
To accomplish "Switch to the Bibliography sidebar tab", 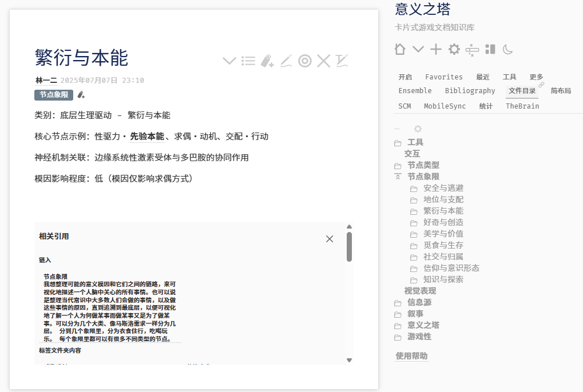I will coord(470,91).
